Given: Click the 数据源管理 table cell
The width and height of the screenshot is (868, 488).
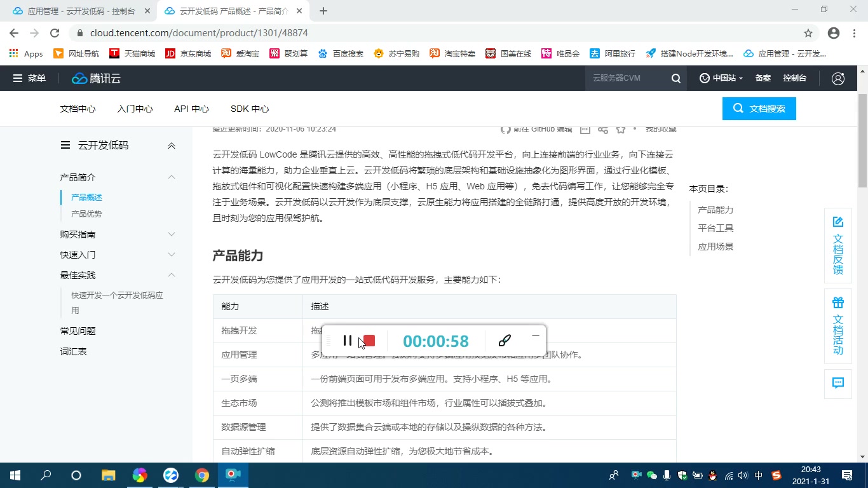Looking at the screenshot, I should click(258, 427).
